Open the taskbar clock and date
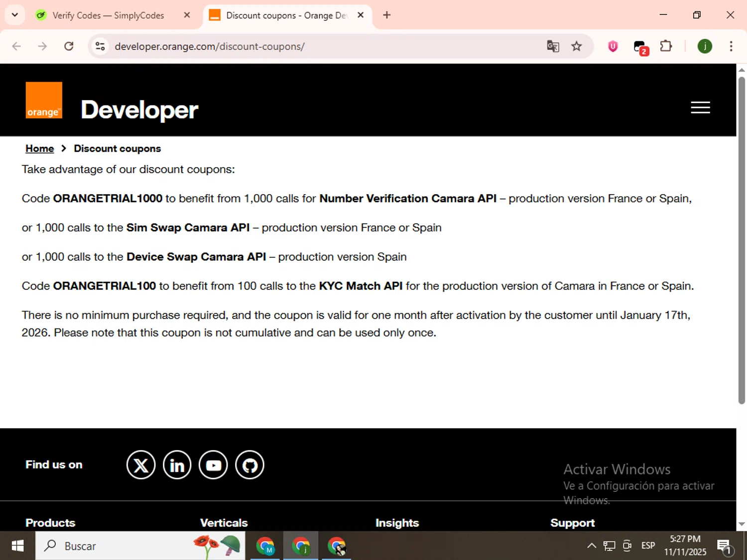 pyautogui.click(x=685, y=546)
